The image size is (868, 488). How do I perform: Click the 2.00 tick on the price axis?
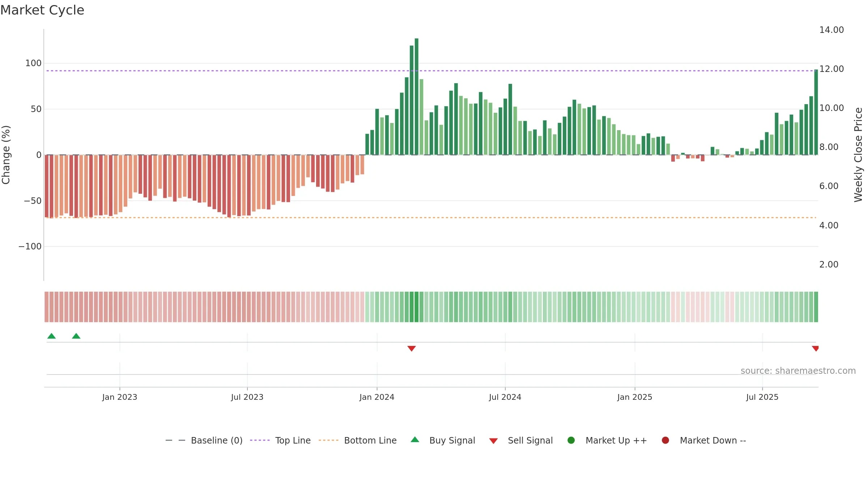coord(829,264)
